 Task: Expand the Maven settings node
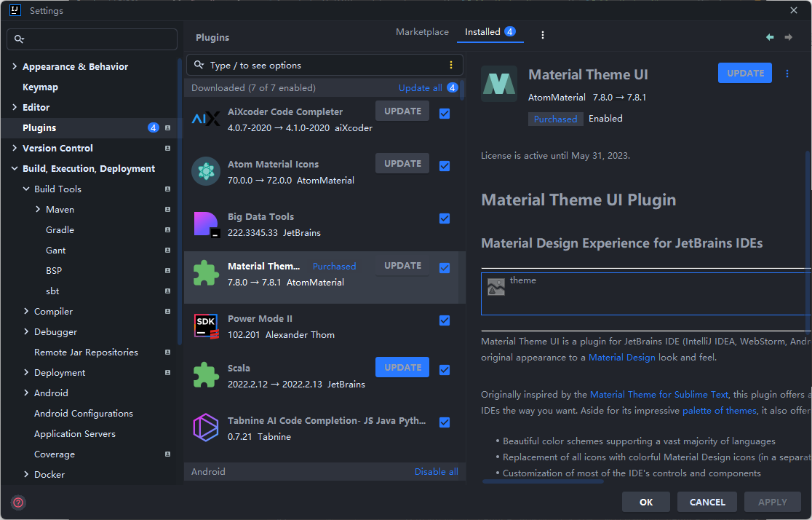pos(38,210)
